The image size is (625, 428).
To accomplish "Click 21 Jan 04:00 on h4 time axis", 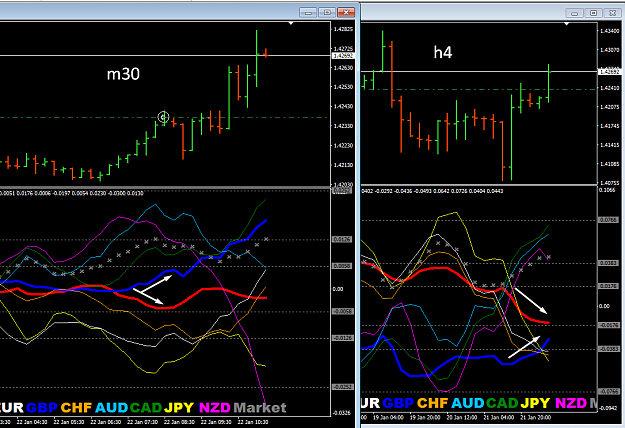I will coord(499,417).
